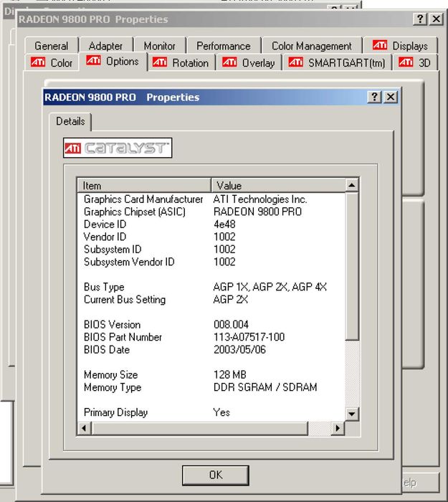Click the vertical scrollbar up arrow
Image resolution: width=448 pixels, height=502 pixels.
[x=352, y=185]
